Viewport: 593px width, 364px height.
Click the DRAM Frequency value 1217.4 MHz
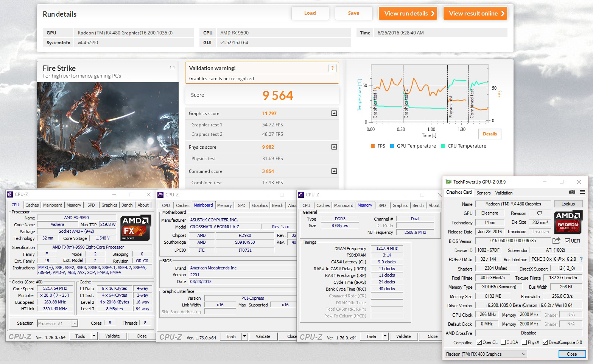pos(387,248)
